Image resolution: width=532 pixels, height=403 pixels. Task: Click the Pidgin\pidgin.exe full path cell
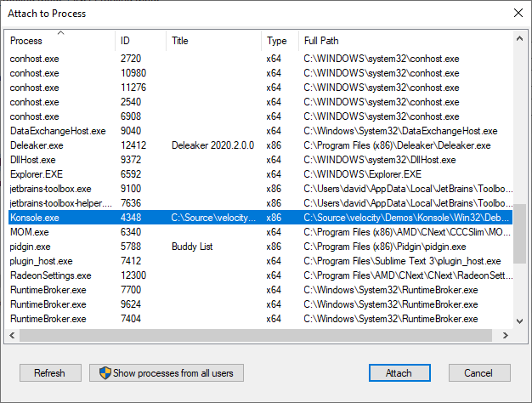[x=385, y=247]
